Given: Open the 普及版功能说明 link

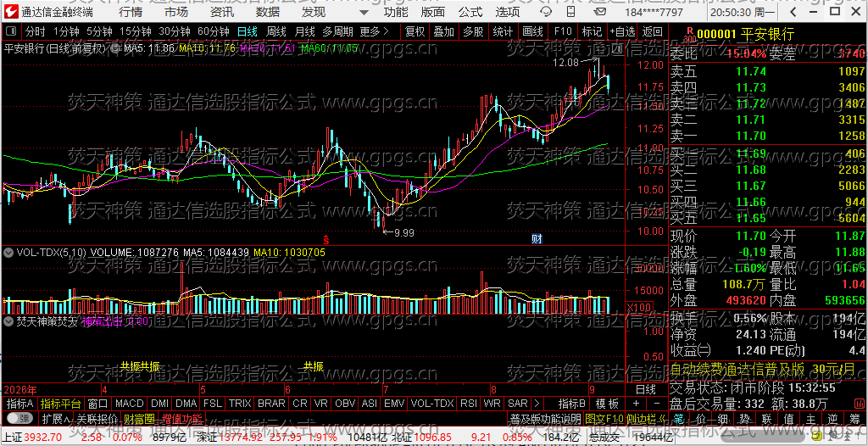Looking at the screenshot, I should coord(545,418).
